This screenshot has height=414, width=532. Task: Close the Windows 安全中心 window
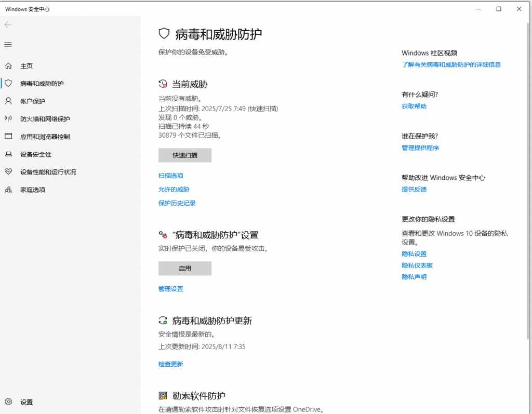coord(519,9)
